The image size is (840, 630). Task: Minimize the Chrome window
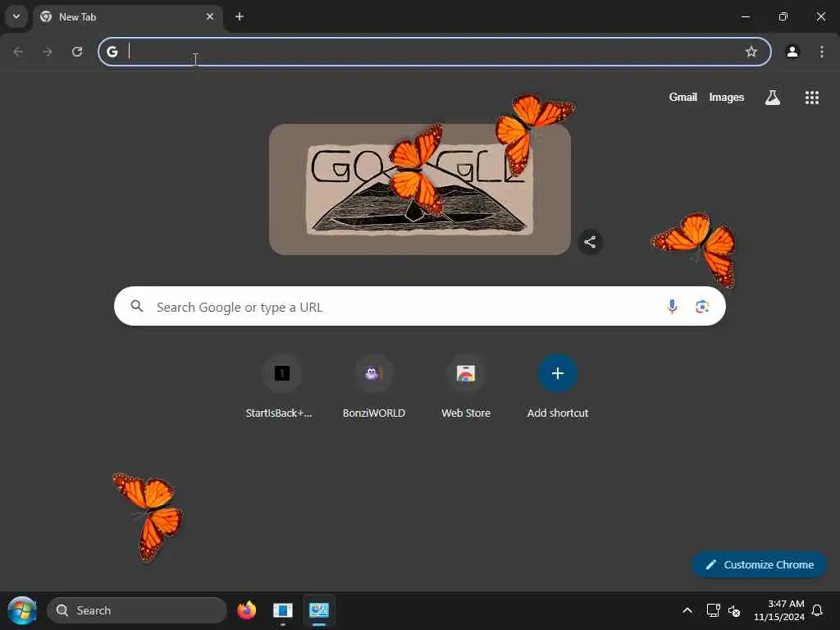745,16
